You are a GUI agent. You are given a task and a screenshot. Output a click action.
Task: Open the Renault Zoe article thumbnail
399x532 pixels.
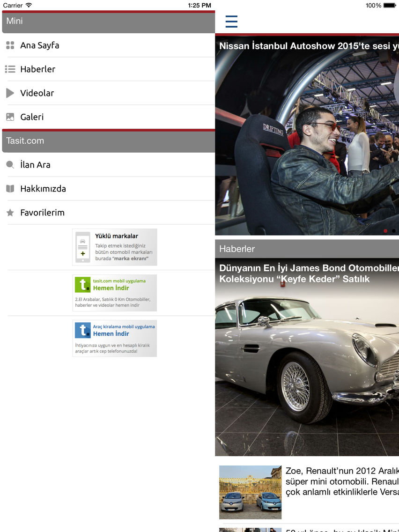(250, 492)
